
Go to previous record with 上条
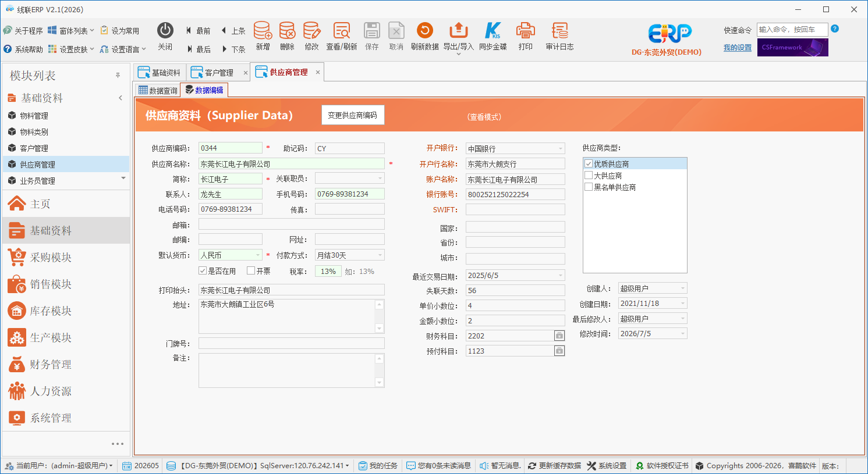233,31
